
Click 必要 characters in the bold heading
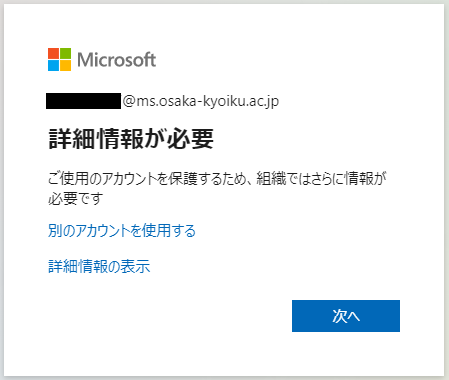click(191, 138)
